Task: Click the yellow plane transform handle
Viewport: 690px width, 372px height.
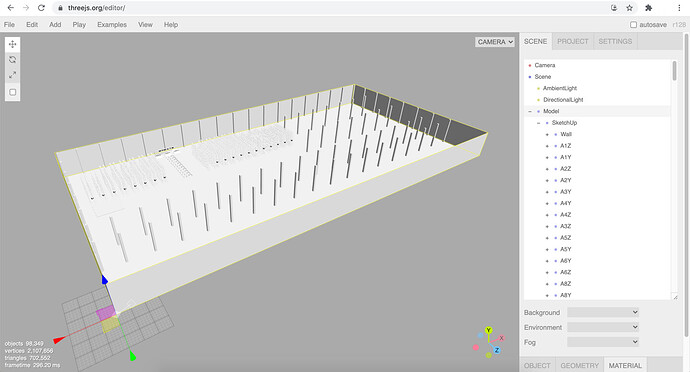Action: click(x=111, y=325)
